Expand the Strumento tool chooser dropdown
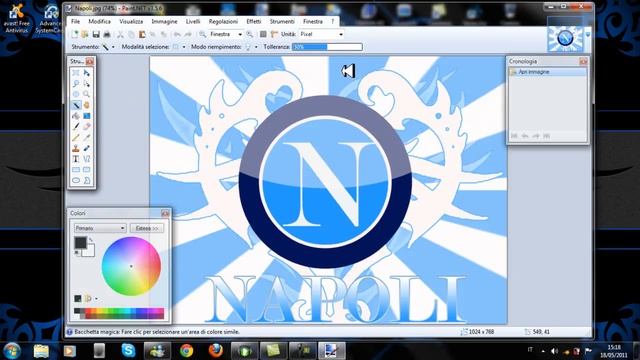Screen dimensions: 640x360 113,47
